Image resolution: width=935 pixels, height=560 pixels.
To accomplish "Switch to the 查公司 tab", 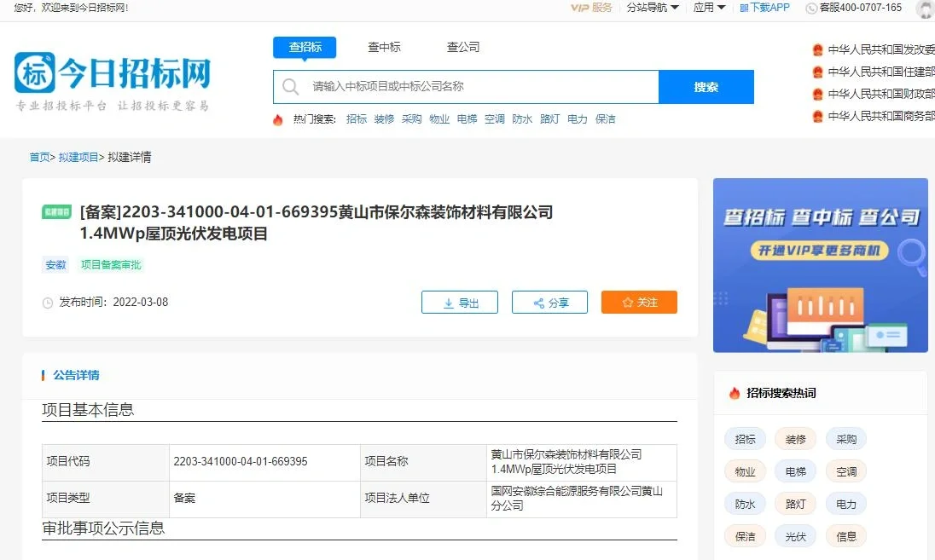I will [463, 47].
